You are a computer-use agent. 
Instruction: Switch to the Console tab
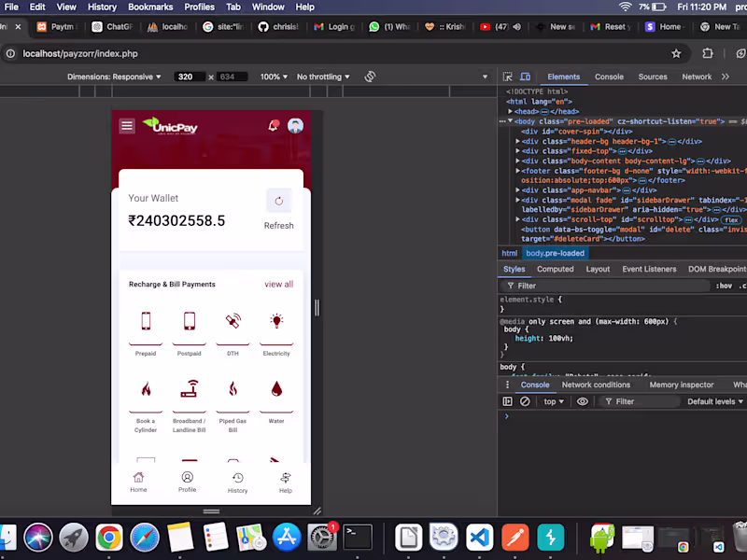(609, 77)
